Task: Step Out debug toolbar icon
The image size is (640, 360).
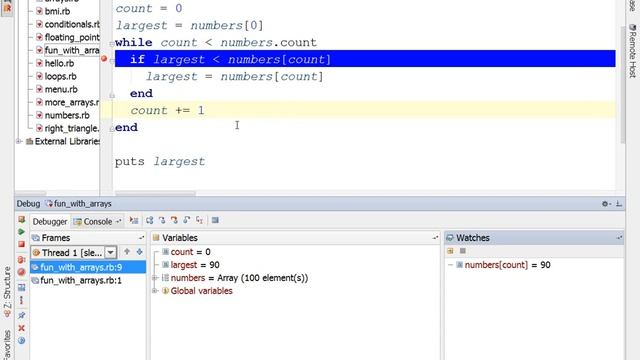Action: pos(187,220)
